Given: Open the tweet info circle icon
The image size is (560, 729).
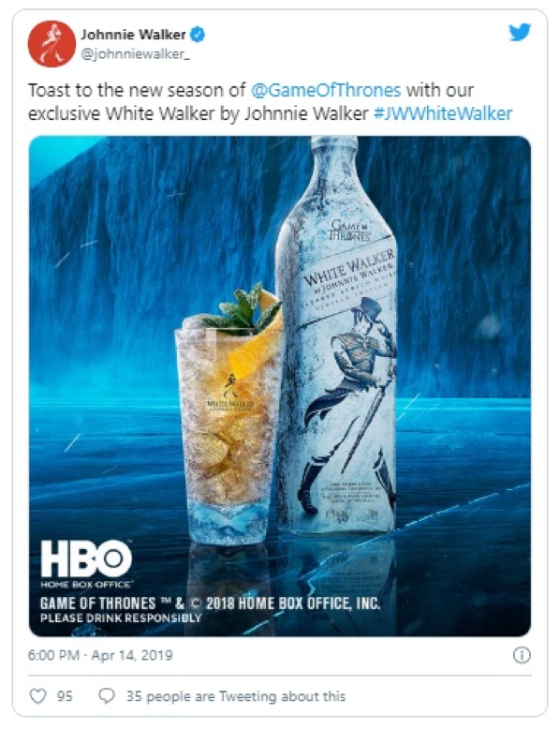Looking at the screenshot, I should [x=522, y=655].
